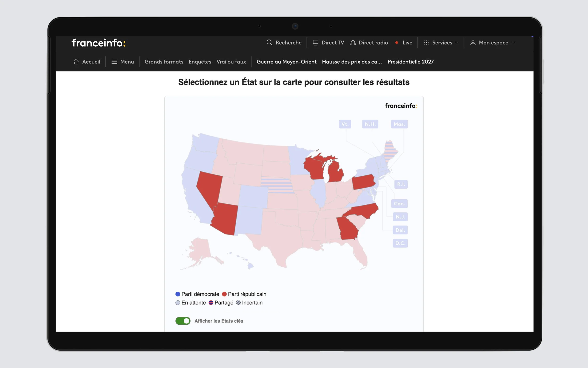Screen dimensions: 588x368
Task: Expand the Services dropdown chevron
Action: pyautogui.click(x=457, y=43)
